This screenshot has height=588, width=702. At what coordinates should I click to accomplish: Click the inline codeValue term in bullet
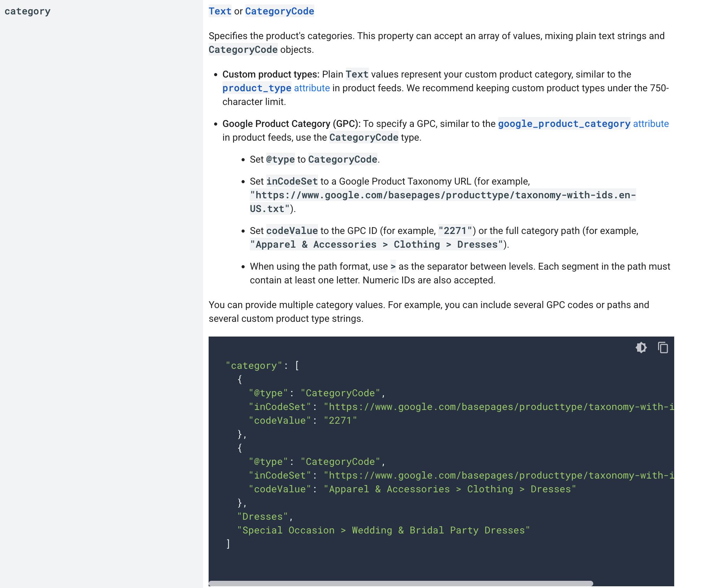point(292,231)
